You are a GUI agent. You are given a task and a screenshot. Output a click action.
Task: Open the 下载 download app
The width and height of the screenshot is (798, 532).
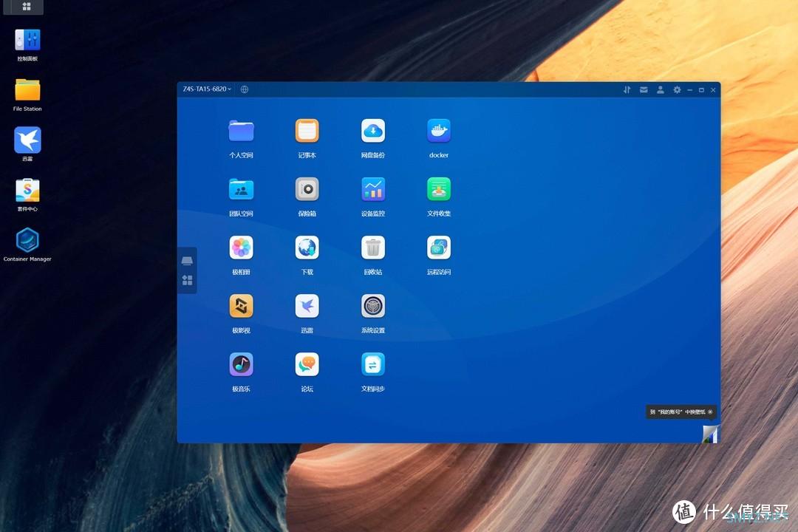click(x=307, y=248)
